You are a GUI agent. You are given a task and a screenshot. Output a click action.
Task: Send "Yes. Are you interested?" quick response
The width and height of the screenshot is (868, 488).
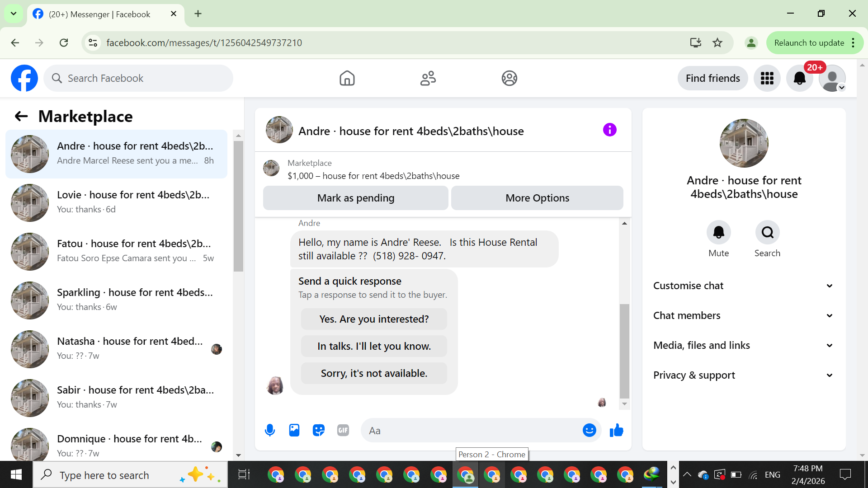pos(374,319)
